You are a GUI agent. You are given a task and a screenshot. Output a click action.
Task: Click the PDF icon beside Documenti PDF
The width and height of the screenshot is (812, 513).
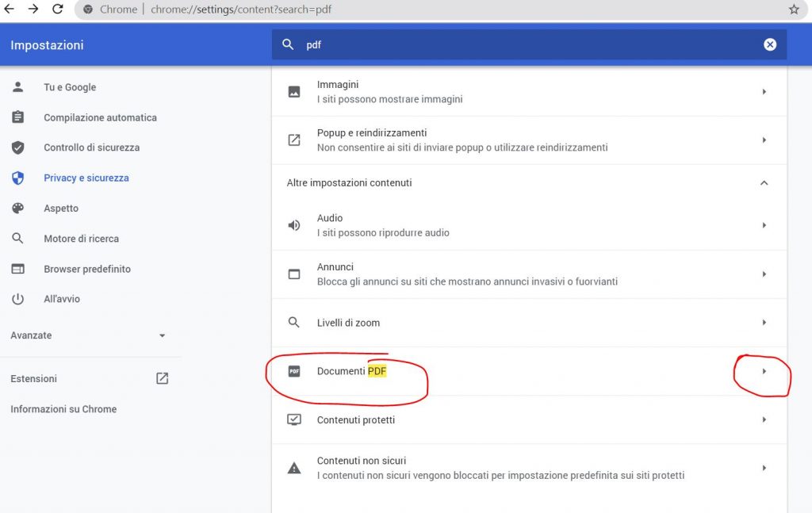pyautogui.click(x=293, y=370)
